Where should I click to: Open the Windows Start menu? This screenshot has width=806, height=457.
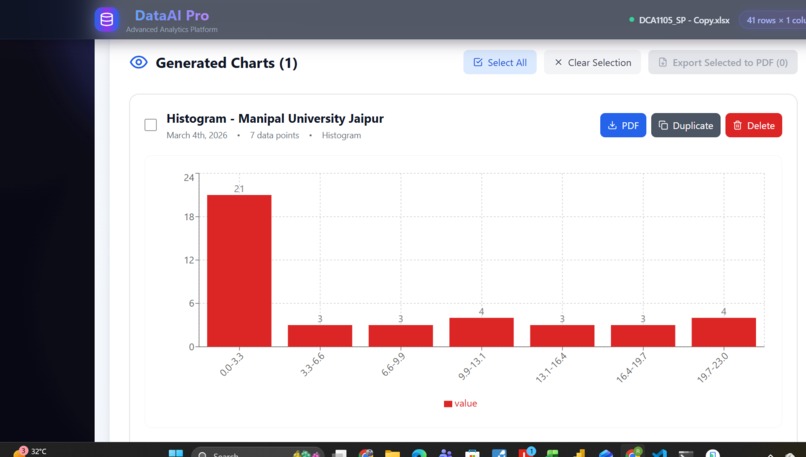point(176,453)
